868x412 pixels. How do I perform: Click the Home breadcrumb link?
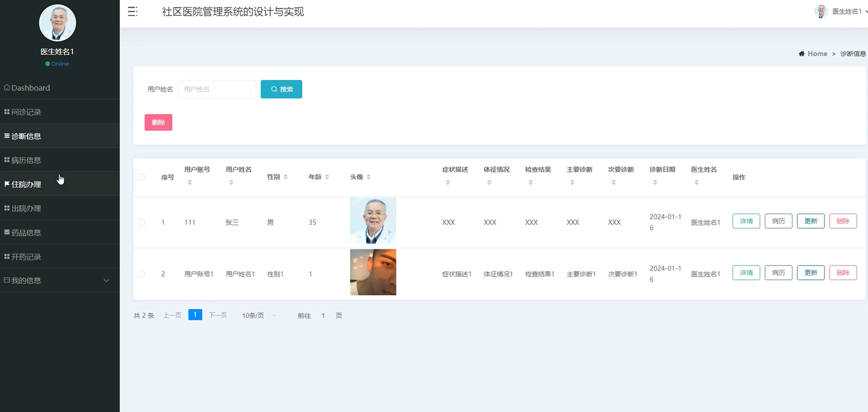pos(817,54)
